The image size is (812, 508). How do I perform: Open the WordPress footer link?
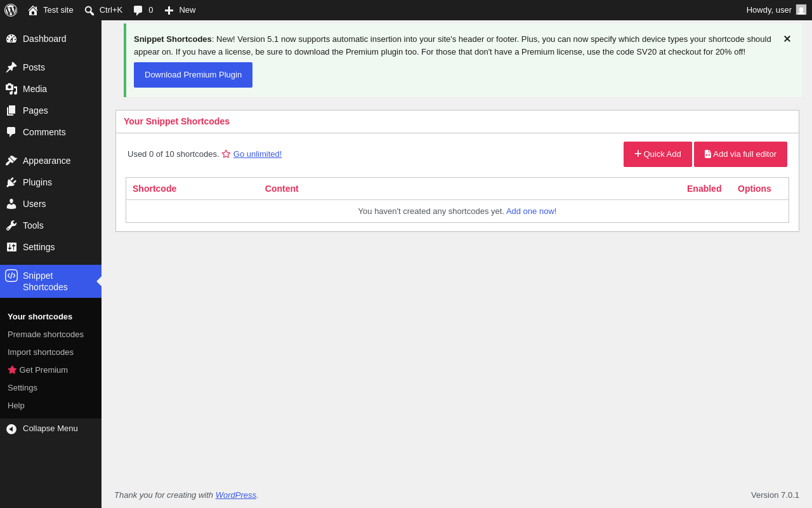pos(236,495)
